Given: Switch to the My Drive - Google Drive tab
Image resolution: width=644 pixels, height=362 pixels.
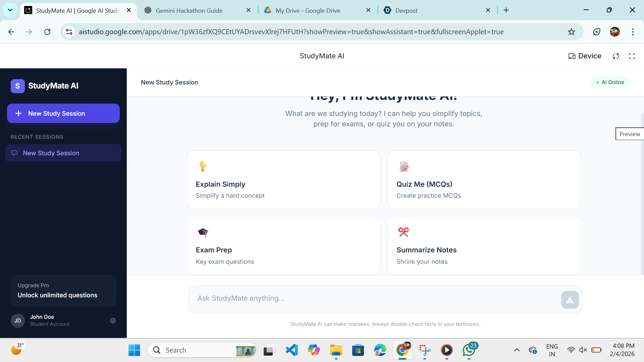Looking at the screenshot, I should coord(308,11).
